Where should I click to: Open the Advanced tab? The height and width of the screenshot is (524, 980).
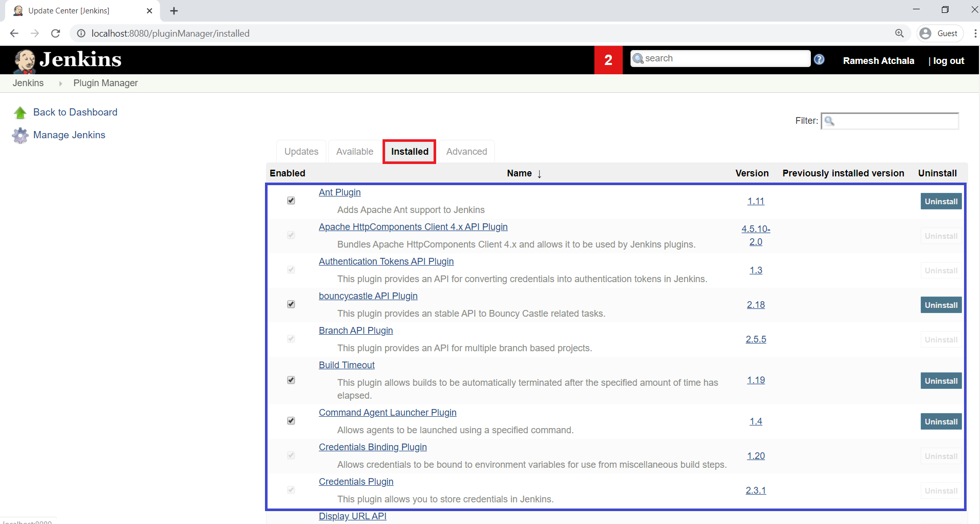click(467, 152)
